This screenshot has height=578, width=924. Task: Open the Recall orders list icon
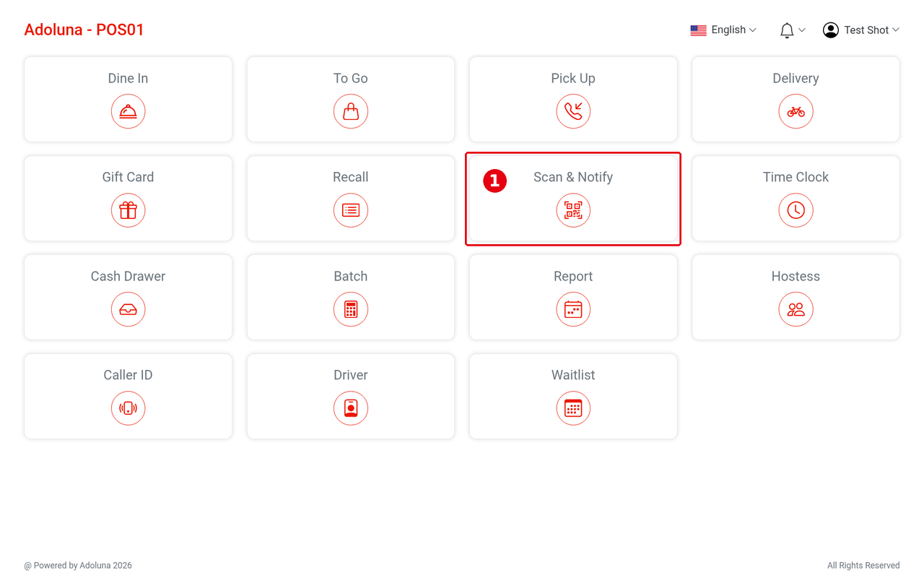point(351,210)
